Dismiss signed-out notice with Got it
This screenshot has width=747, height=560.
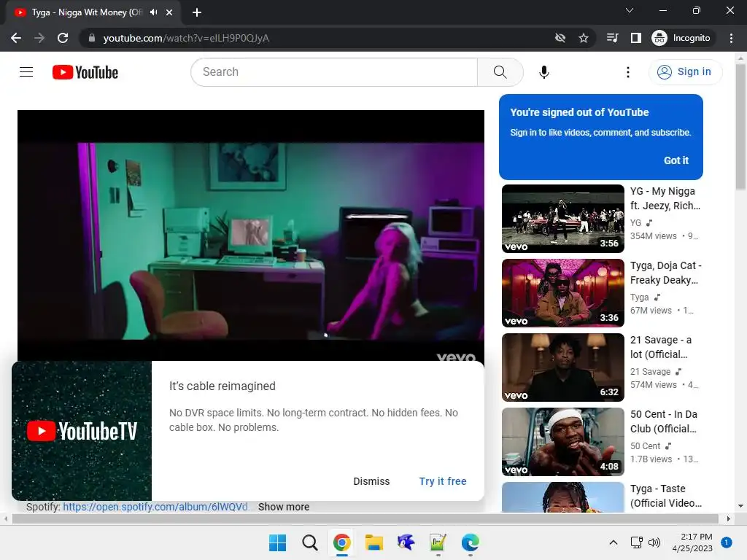click(x=676, y=160)
